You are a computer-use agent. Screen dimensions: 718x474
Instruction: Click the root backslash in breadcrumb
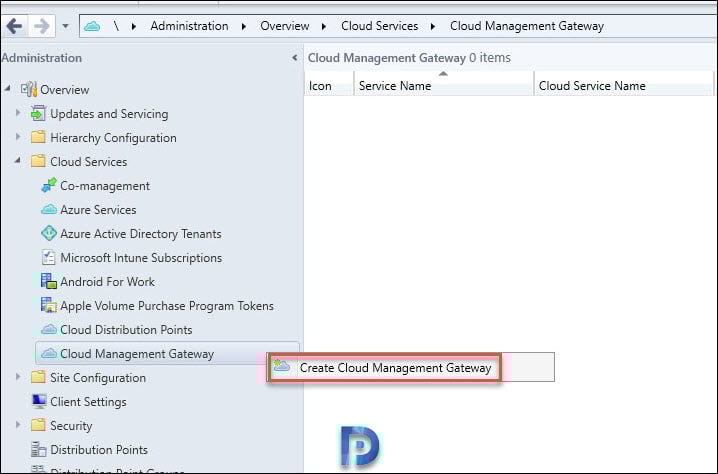(x=116, y=26)
